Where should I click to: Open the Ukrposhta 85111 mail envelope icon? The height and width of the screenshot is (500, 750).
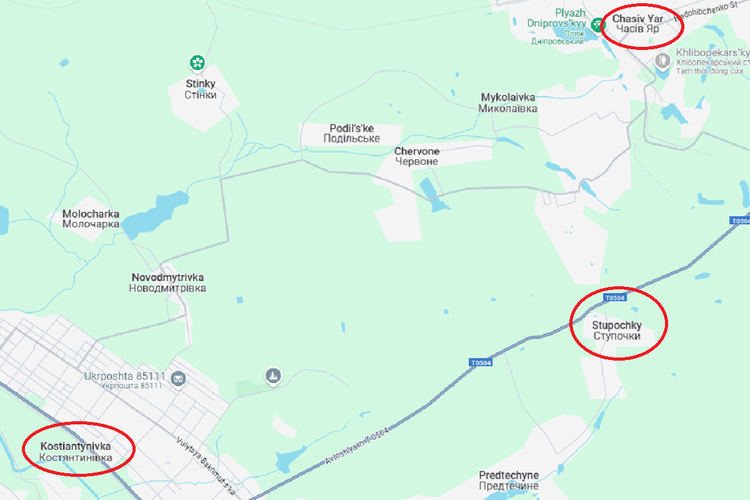(x=178, y=379)
